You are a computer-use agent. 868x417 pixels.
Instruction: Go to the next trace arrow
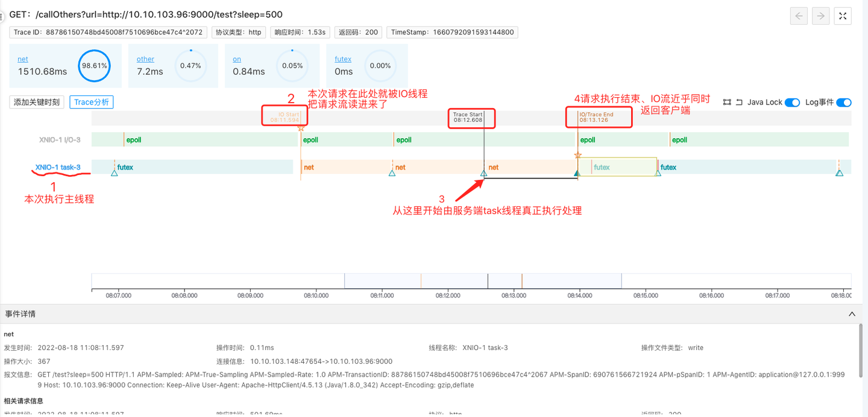[820, 16]
